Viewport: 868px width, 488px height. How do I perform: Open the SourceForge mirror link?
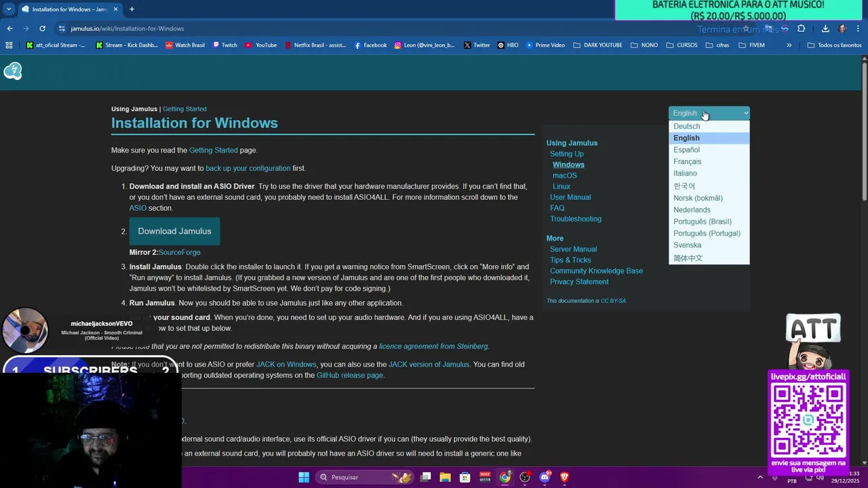pos(180,252)
